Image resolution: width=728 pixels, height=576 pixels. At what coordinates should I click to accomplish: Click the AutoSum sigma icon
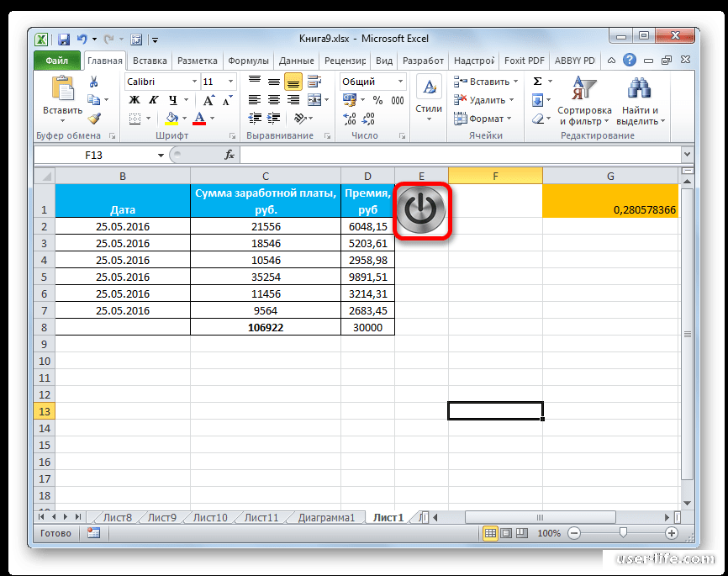(535, 81)
